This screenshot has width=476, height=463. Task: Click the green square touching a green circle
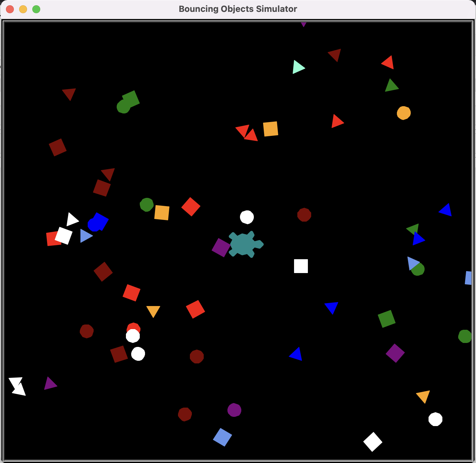coord(131,99)
